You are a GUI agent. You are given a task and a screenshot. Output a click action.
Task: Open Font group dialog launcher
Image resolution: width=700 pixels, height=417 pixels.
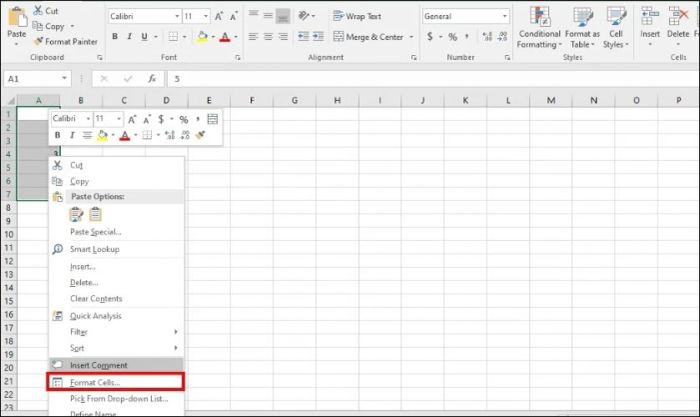tap(238, 58)
